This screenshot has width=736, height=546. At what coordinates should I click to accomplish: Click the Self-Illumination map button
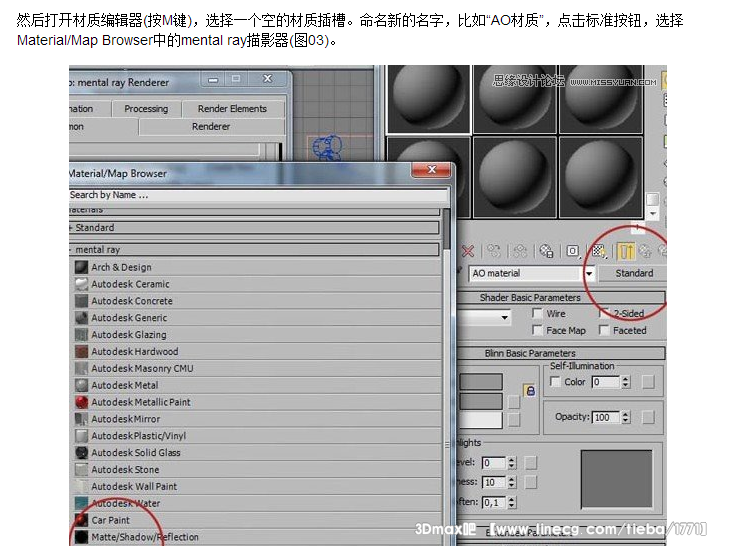[648, 382]
